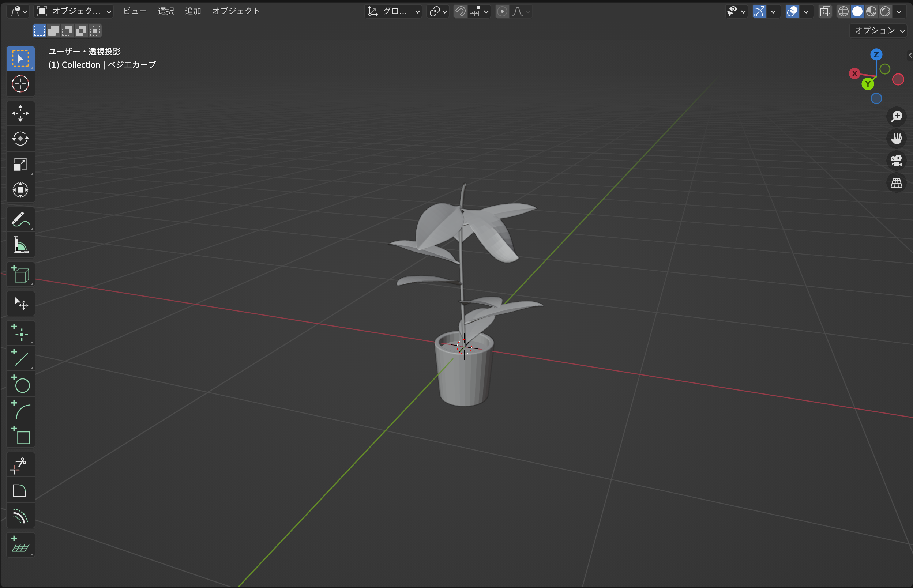Open the 追加 menu

(x=193, y=11)
